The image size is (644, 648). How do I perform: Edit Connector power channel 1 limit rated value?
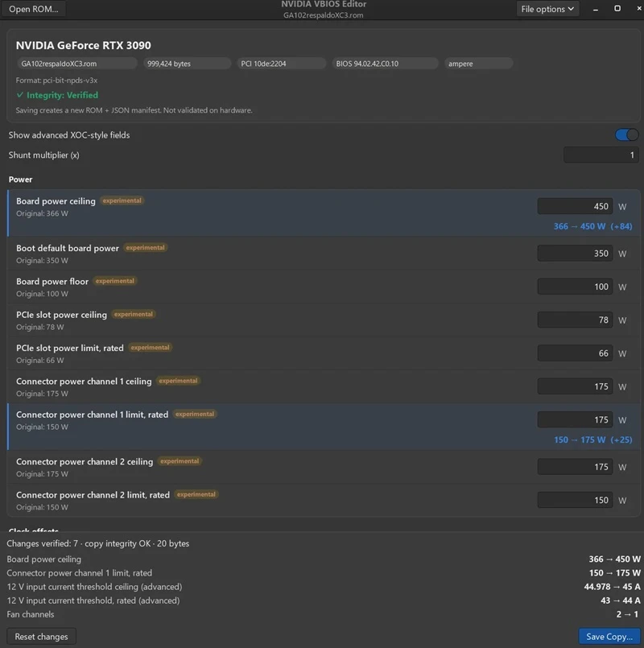(575, 420)
